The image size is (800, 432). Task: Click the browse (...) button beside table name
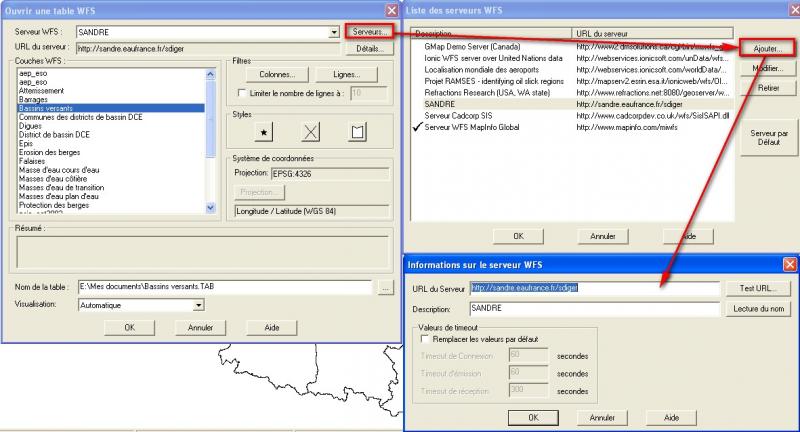(x=386, y=288)
